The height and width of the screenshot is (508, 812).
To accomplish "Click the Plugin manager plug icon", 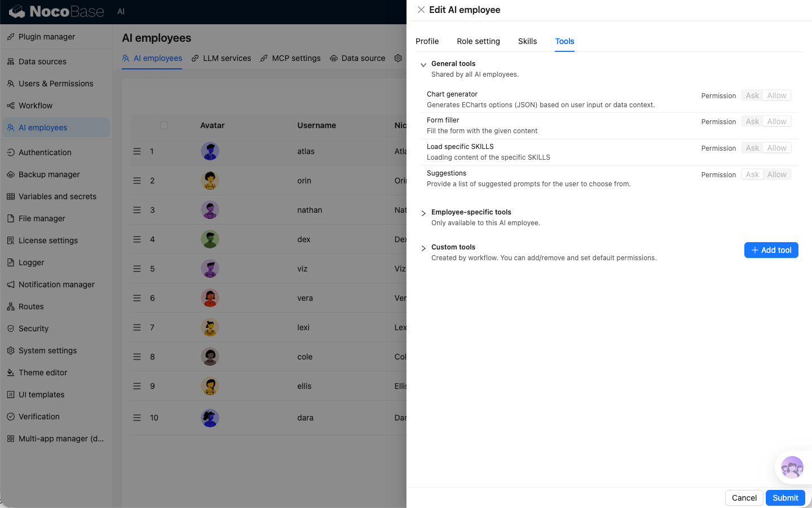I will (11, 37).
